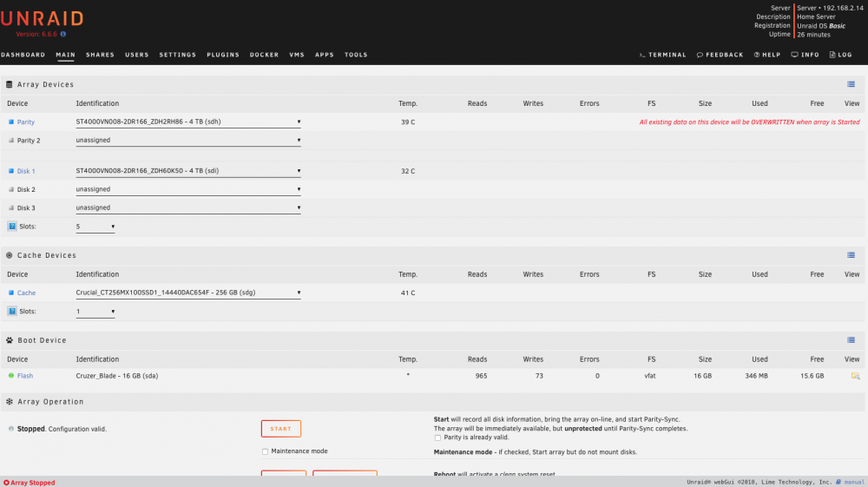Browse Flash device folder icon
This screenshot has width=868, height=487.
[855, 376]
